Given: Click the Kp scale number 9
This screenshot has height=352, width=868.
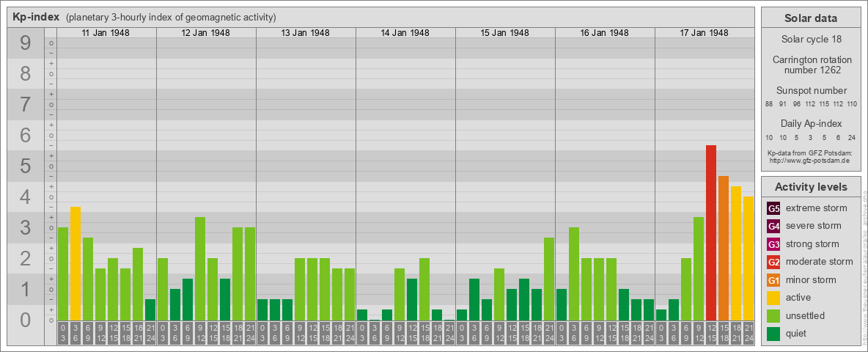Looking at the screenshot, I should click(26, 43).
